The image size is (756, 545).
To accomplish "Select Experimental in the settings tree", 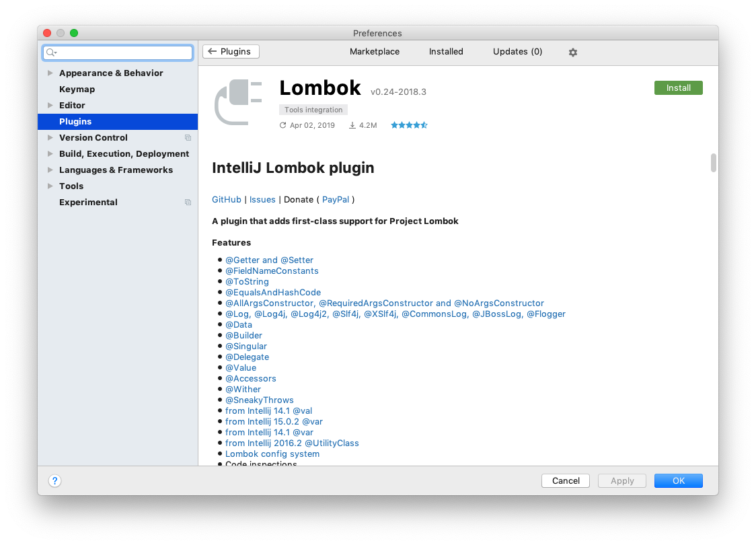I will [118, 203].
